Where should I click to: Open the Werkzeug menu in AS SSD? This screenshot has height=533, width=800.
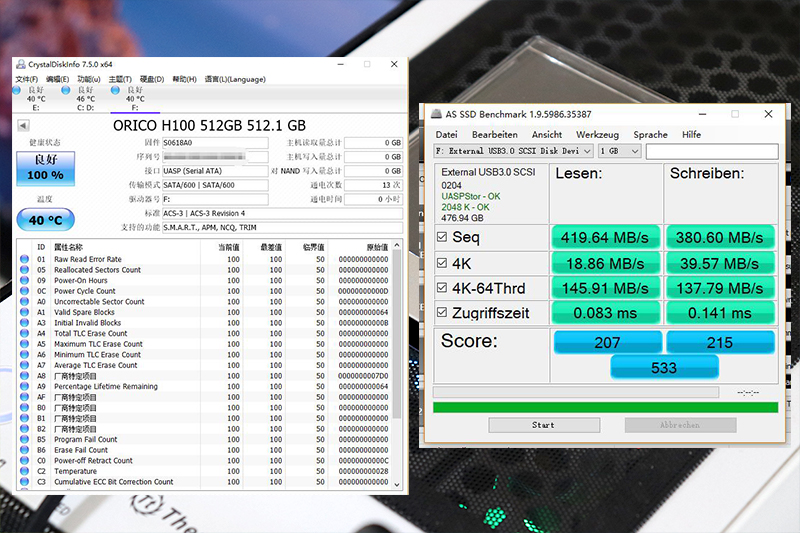(597, 135)
